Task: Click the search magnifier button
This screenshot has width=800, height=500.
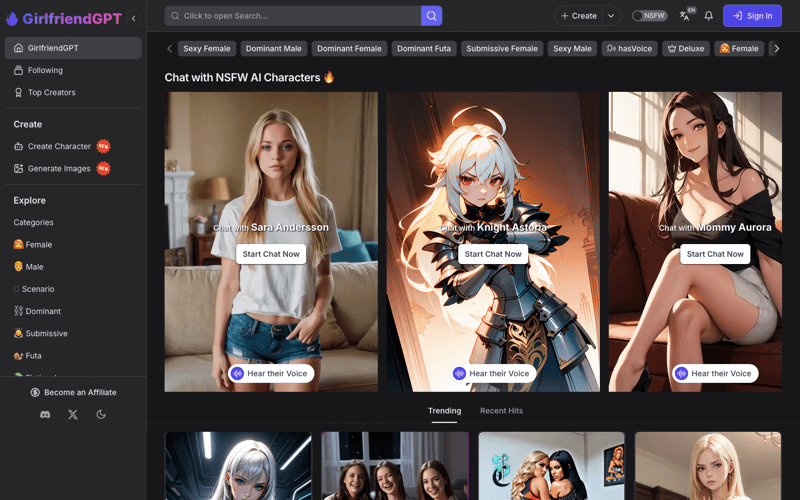Action: tap(431, 16)
